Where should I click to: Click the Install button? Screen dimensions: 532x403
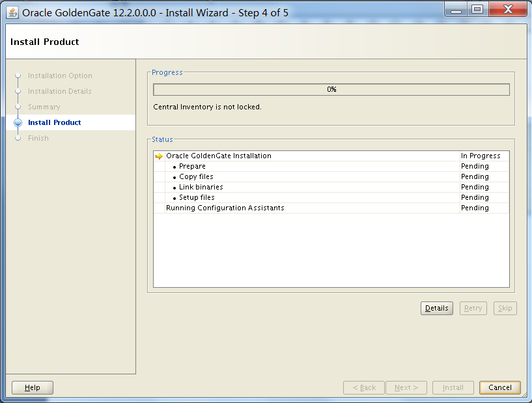click(453, 387)
